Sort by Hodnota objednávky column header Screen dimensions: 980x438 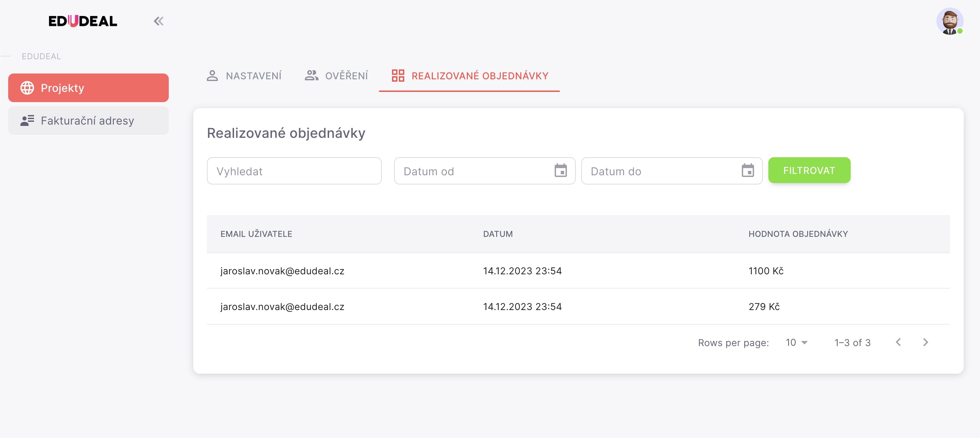pyautogui.click(x=798, y=234)
